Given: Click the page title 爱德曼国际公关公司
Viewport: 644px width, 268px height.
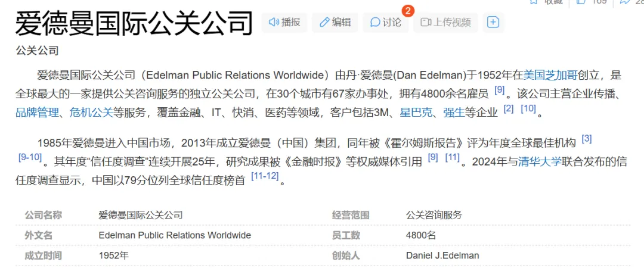Looking at the screenshot, I should click(x=134, y=24).
